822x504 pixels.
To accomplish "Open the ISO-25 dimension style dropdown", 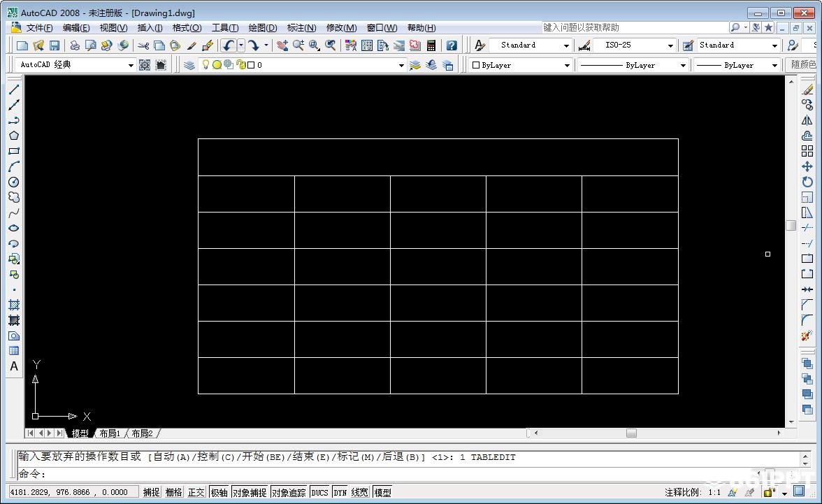I will (670, 45).
